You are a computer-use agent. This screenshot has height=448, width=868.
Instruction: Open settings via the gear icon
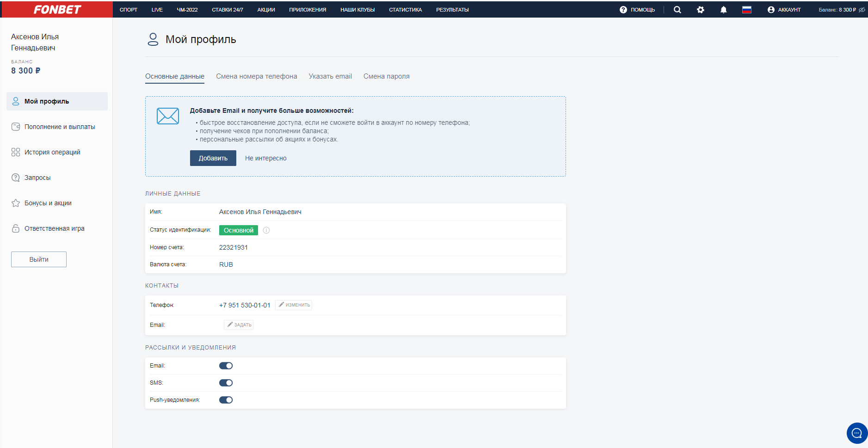(700, 10)
